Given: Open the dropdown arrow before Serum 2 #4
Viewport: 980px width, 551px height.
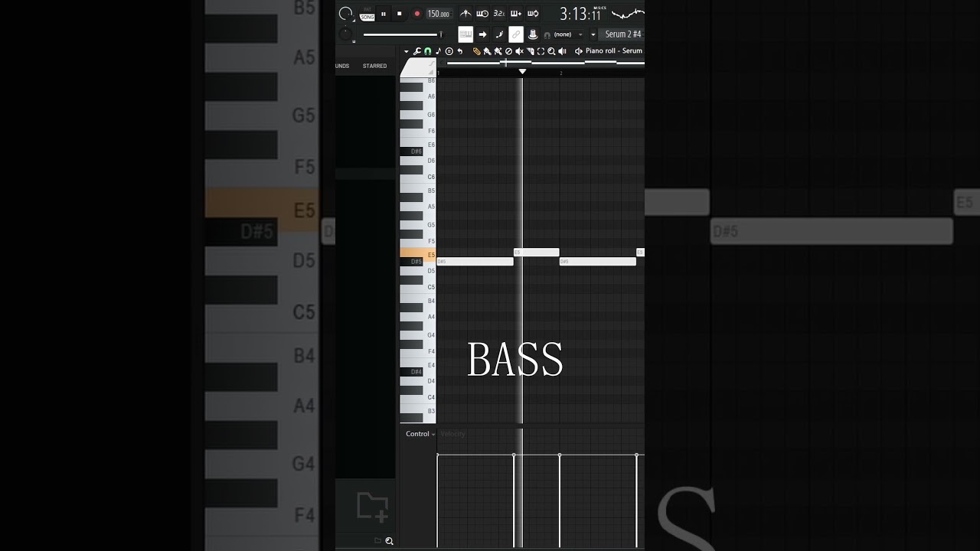Looking at the screenshot, I should tap(593, 34).
